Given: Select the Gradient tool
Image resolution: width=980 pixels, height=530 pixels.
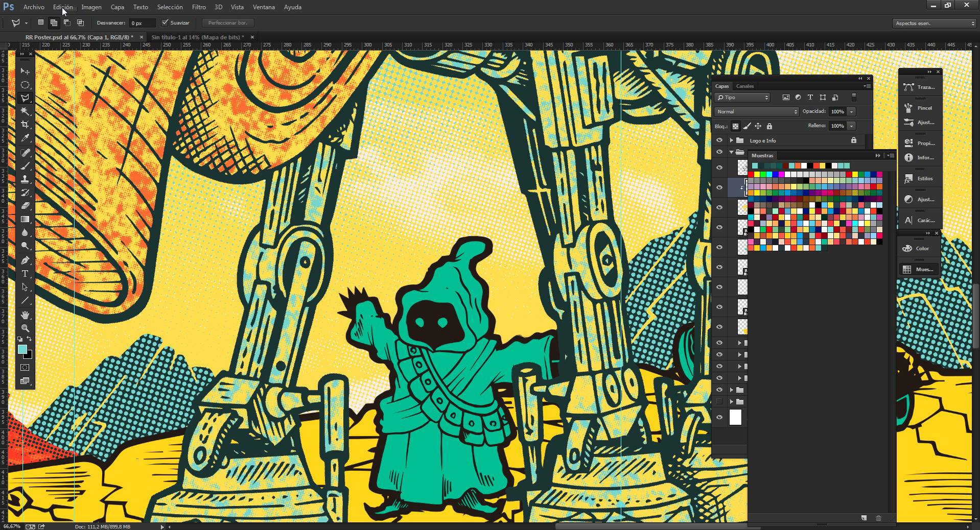Looking at the screenshot, I should pos(25,219).
